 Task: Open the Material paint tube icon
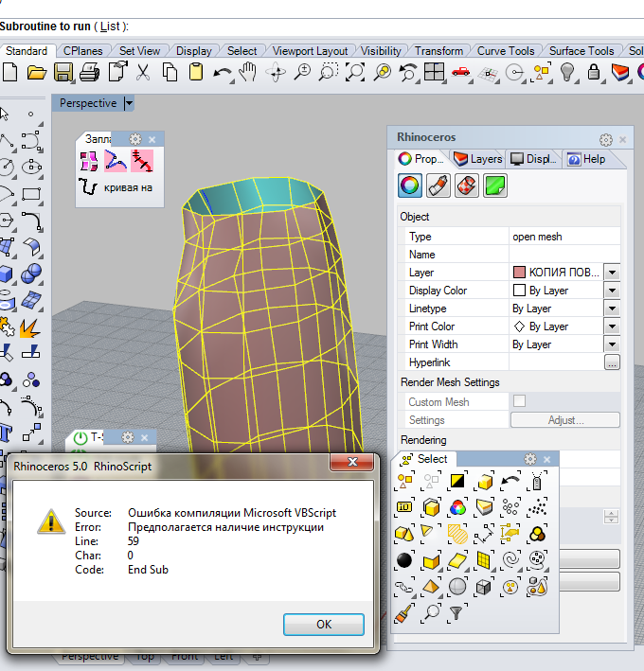438,185
